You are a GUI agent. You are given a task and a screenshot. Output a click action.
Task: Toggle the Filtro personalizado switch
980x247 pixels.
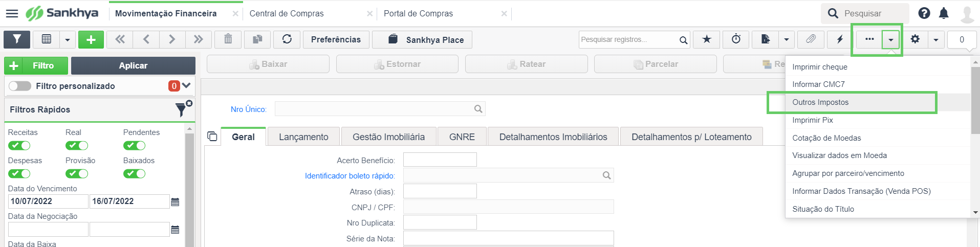pyautogui.click(x=19, y=86)
